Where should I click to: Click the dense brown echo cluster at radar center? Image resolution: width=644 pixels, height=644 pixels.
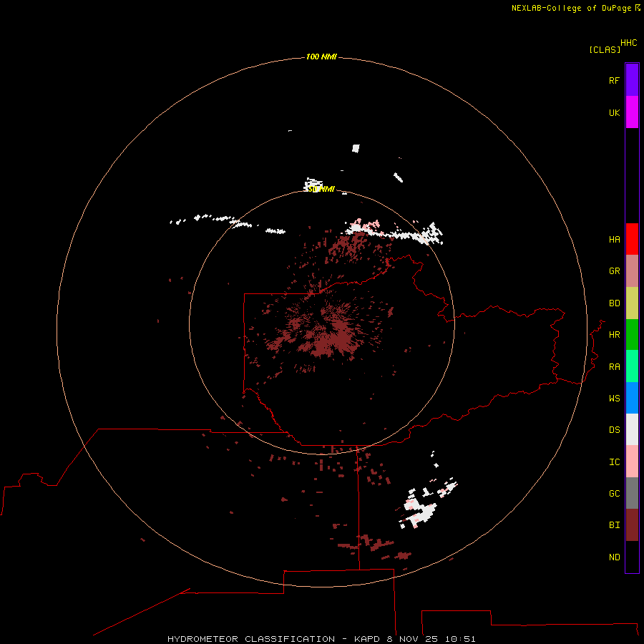tap(324, 331)
